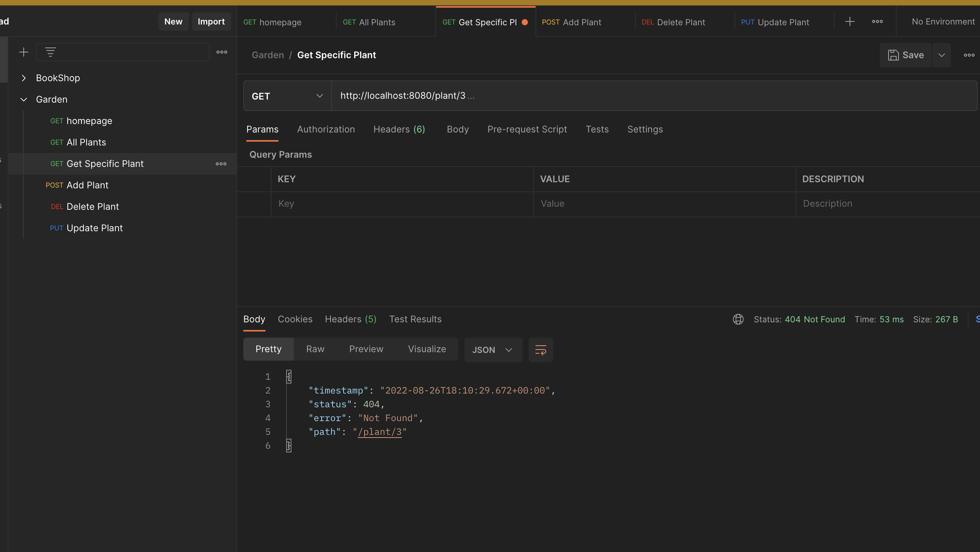
Task: Select Delete Plant request in sidebar
Action: [x=93, y=207]
